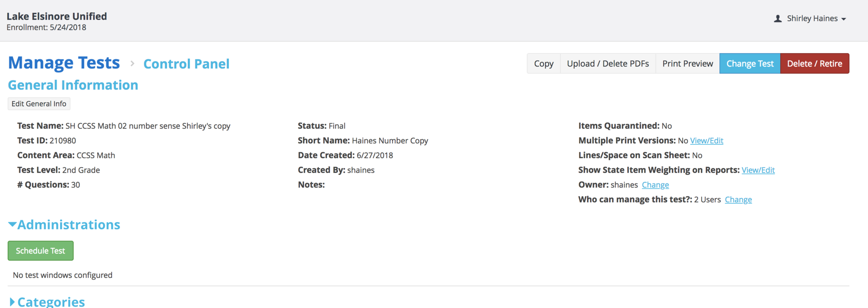Viewport: 868px width, 308px height.
Task: Click the General Information heading
Action: coord(73,85)
